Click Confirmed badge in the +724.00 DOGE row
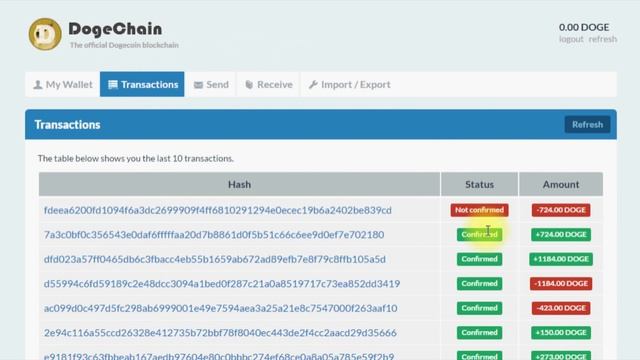The height and width of the screenshot is (360, 640). [479, 235]
